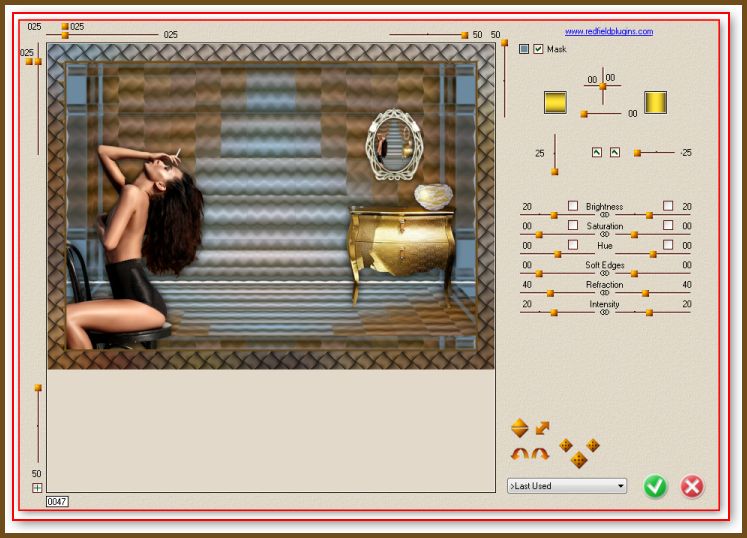Open the >Last Used preset dropdown
This screenshot has width=747, height=538.
[x=567, y=486]
